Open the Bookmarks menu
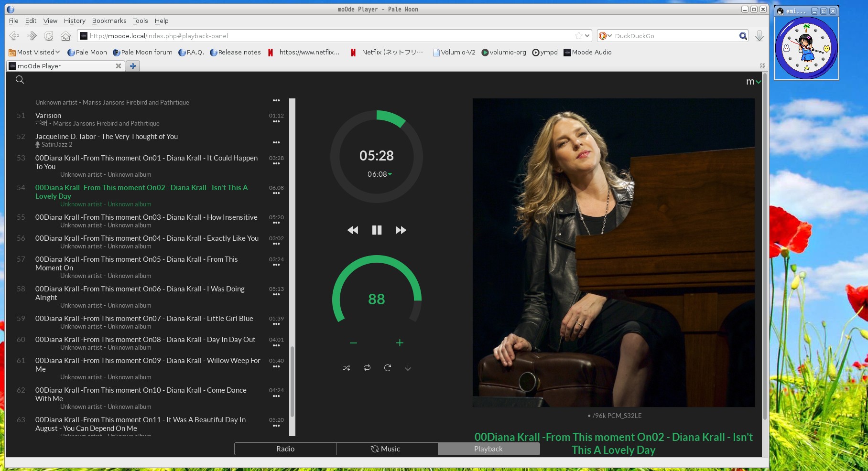Image resolution: width=868 pixels, height=471 pixels. 109,21
